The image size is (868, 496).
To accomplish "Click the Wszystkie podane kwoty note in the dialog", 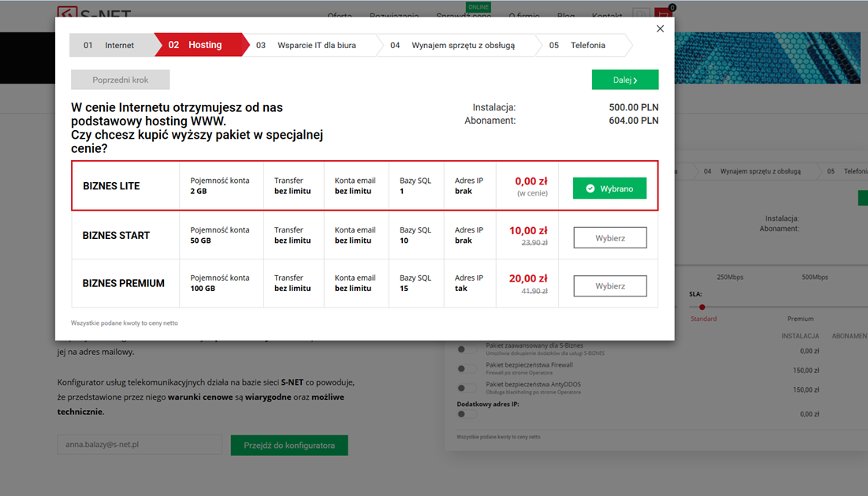I will pyautogui.click(x=125, y=323).
